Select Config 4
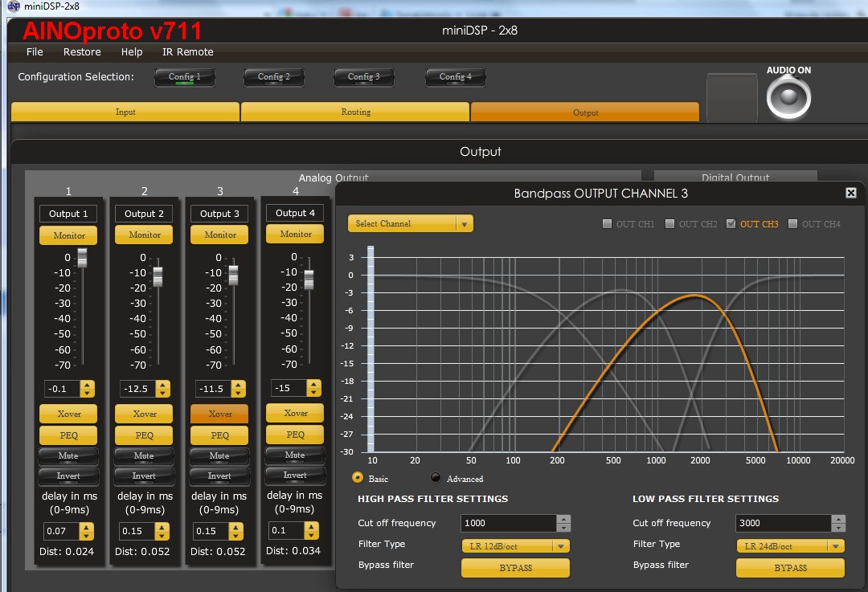The height and width of the screenshot is (592, 868). pos(456,77)
